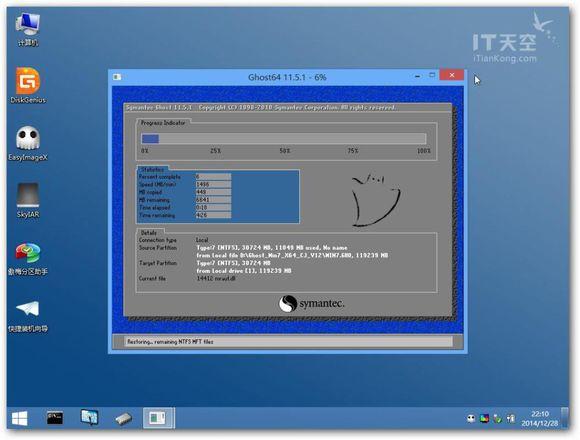
Task: Click the Ghost64 11.5.1 - 6% title
Action: pos(287,77)
